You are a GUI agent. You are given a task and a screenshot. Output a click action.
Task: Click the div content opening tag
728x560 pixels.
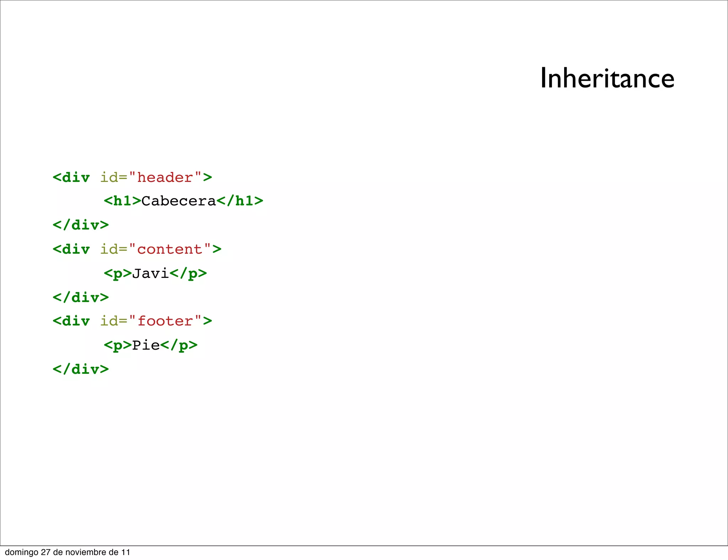[x=71, y=249]
